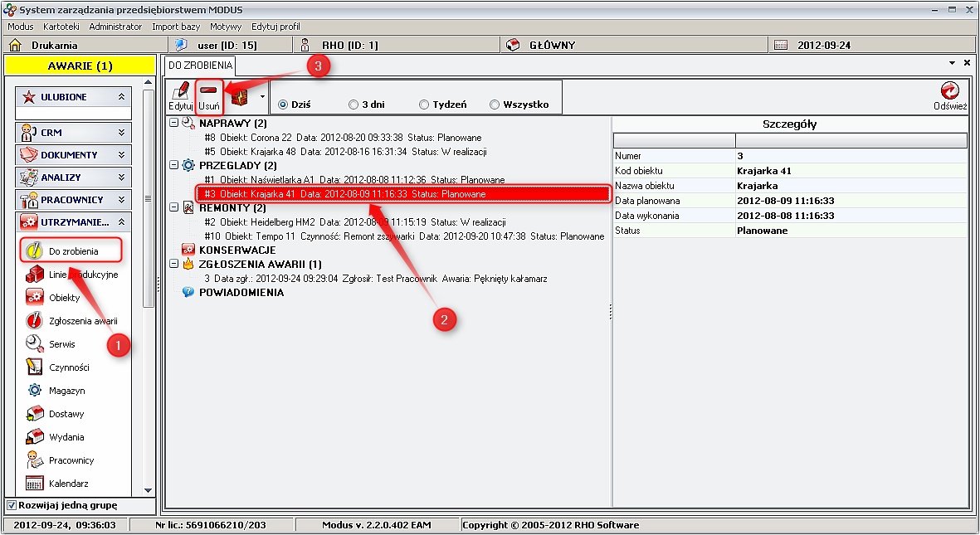Select row #1 Obiekt: Naświetlarka A1
The image size is (980, 535).
[354, 179]
